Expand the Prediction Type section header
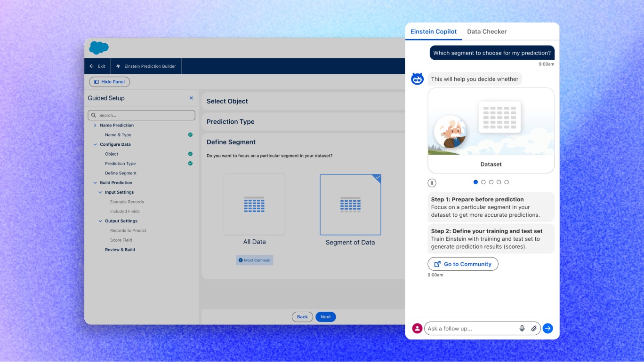The width and height of the screenshot is (644, 362). pyautogui.click(x=304, y=121)
